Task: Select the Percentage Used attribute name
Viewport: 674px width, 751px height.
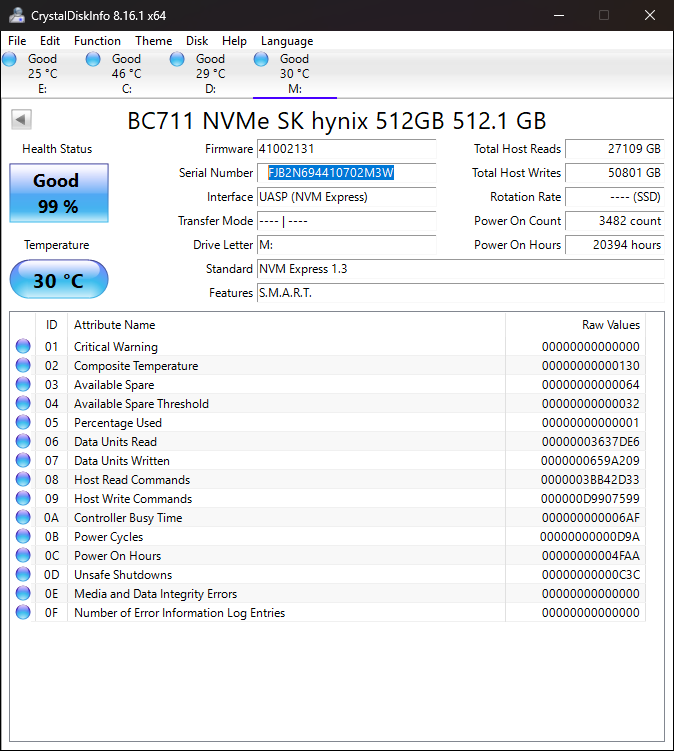Action: click(x=118, y=422)
